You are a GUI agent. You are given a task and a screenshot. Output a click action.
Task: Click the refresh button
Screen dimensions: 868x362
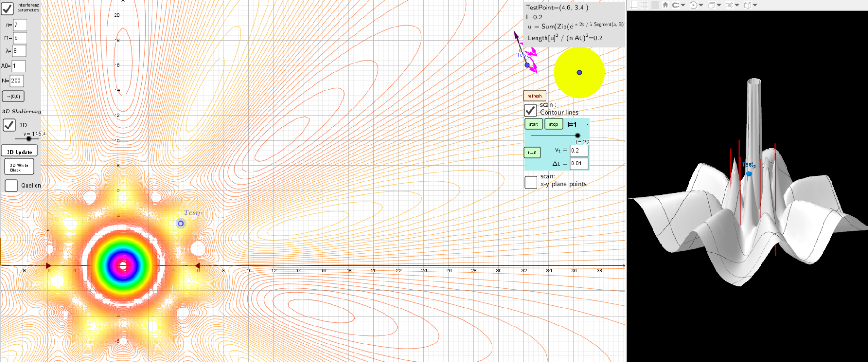tap(535, 96)
